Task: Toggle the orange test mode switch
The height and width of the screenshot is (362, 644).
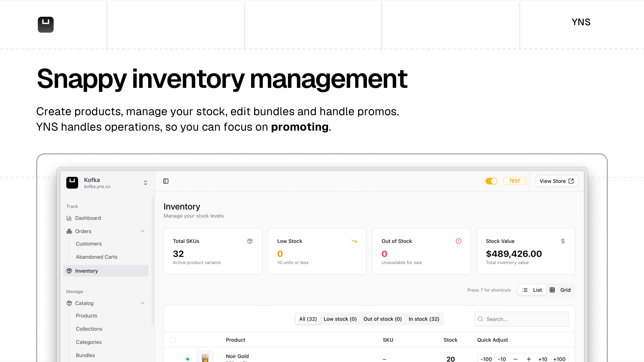Action: [x=491, y=181]
